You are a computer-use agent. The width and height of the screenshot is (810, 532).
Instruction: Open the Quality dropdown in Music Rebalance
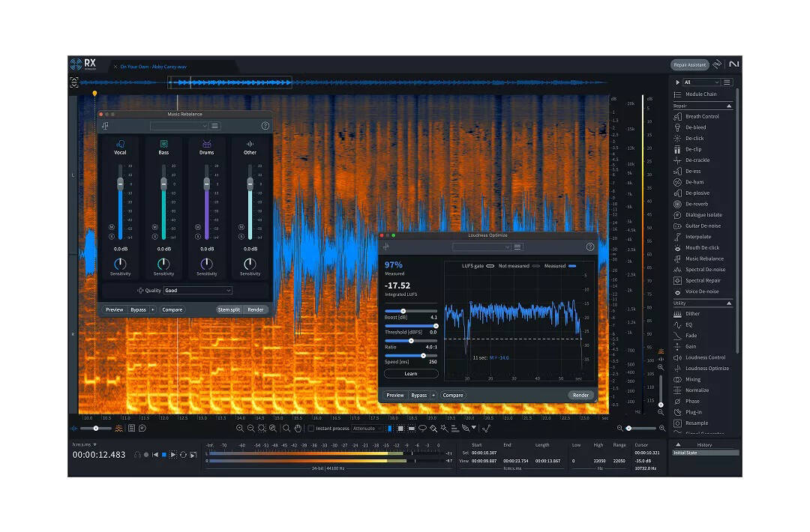(x=196, y=290)
